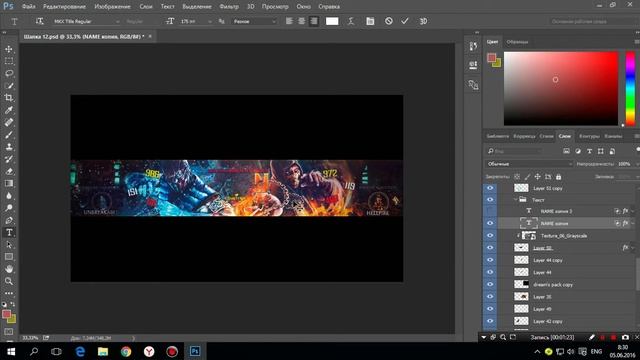Hide the Текст group
The image size is (640, 360).
coord(490,200)
